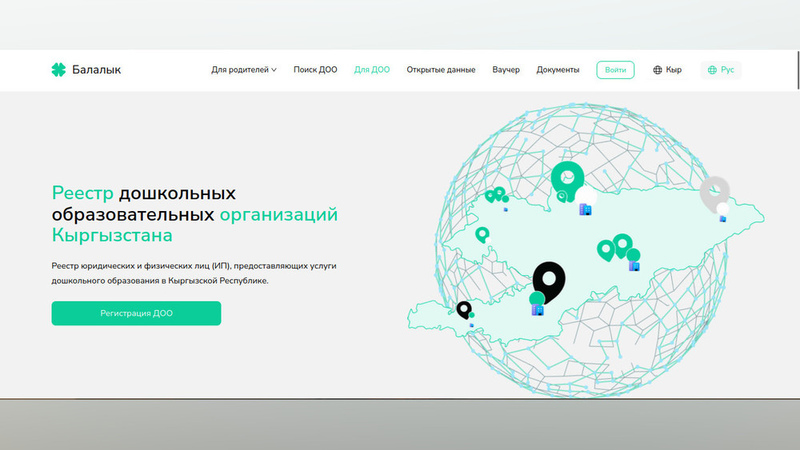Click the lone green pin on map's west
This screenshot has height=450, width=800.
(x=482, y=234)
